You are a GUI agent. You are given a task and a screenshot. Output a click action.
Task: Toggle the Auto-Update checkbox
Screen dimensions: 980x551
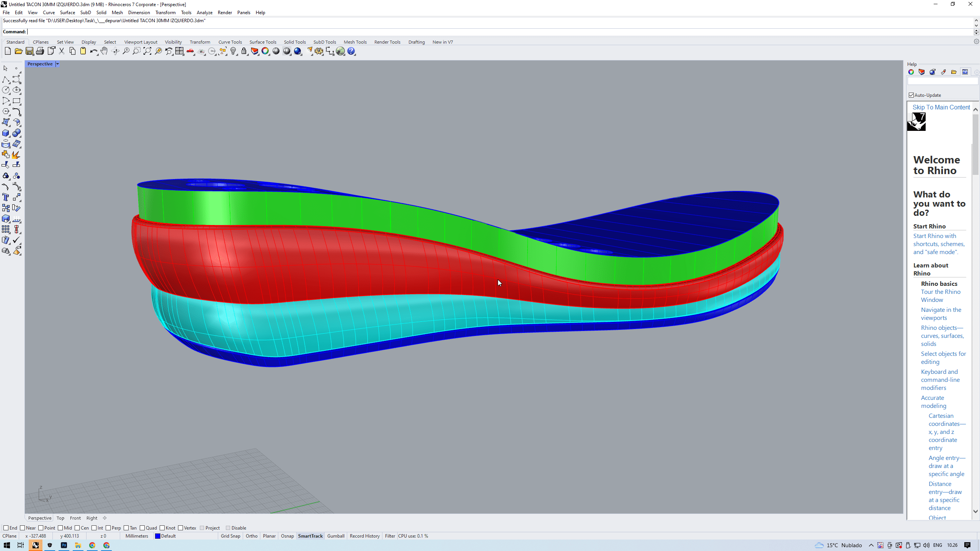pos(911,95)
